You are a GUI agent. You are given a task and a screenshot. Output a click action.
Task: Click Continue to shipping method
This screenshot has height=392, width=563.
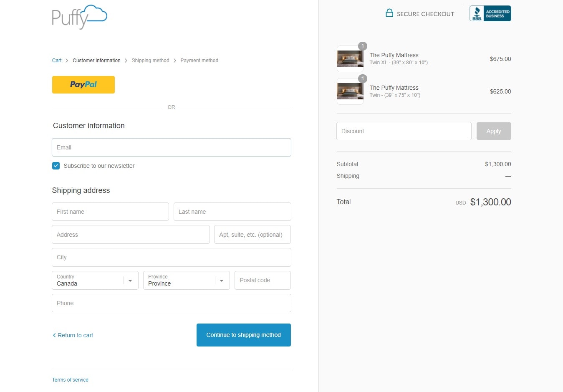click(x=244, y=335)
